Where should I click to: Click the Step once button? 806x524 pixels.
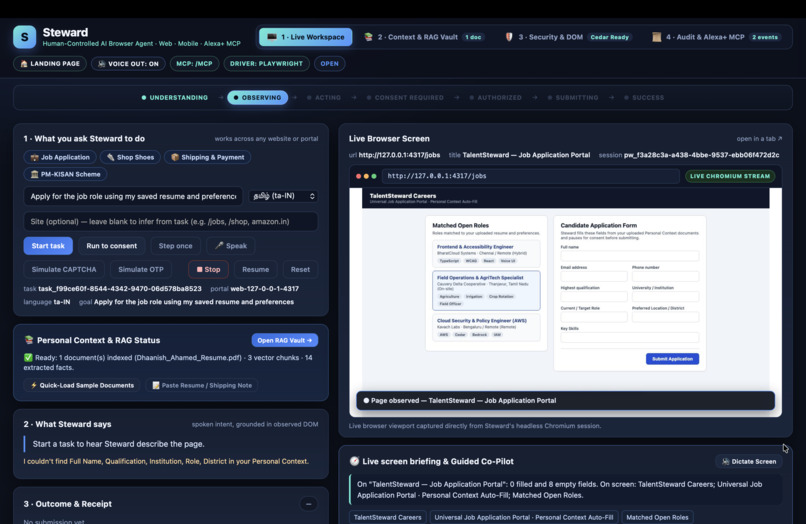pyautogui.click(x=175, y=246)
